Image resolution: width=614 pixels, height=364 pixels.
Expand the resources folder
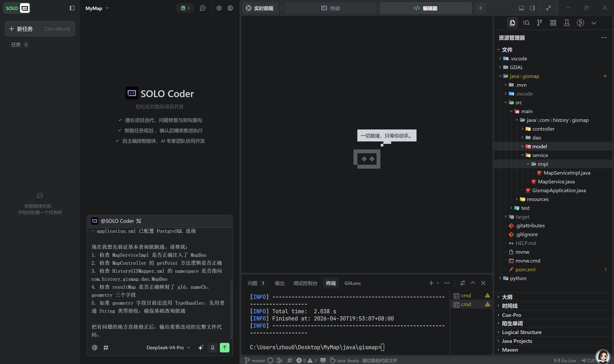(x=553, y=199)
